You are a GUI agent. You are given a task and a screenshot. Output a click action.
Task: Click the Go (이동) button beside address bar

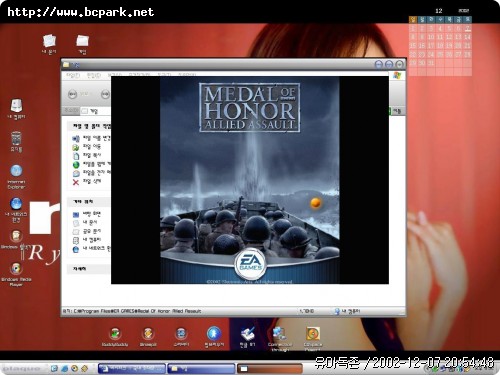(x=397, y=111)
